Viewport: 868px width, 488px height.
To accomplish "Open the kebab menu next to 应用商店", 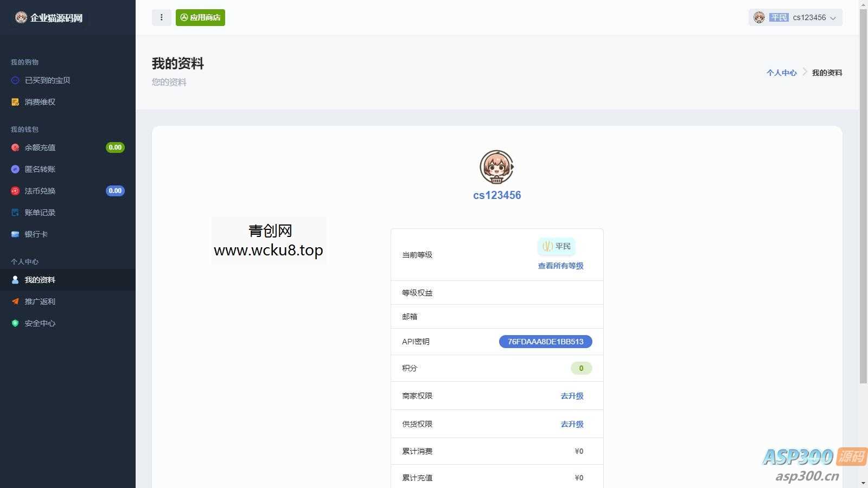I will pyautogui.click(x=161, y=17).
